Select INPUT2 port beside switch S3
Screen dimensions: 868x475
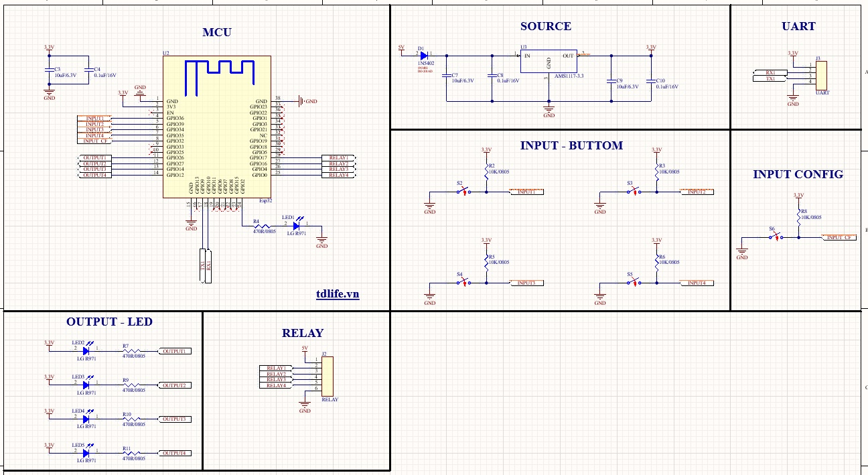(x=697, y=192)
